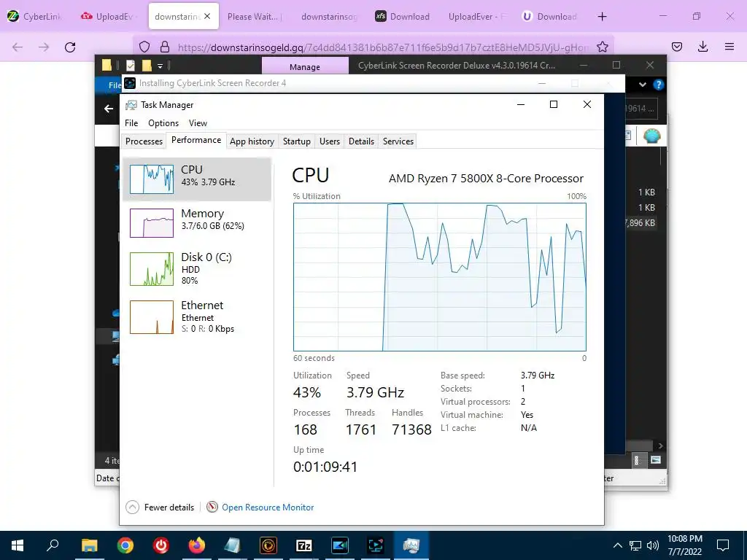Image resolution: width=747 pixels, height=560 pixels.
Task: Switch Explorer to large icons view
Action: click(656, 460)
